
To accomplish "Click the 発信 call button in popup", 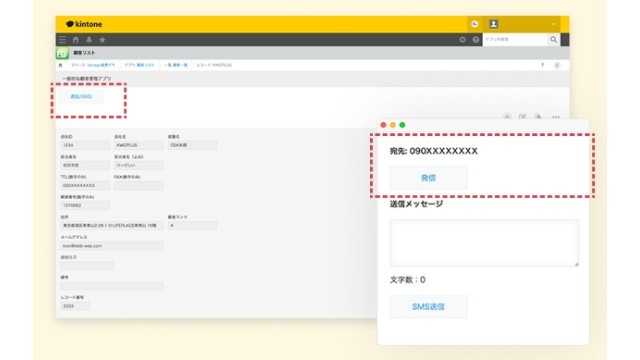I will (x=428, y=178).
